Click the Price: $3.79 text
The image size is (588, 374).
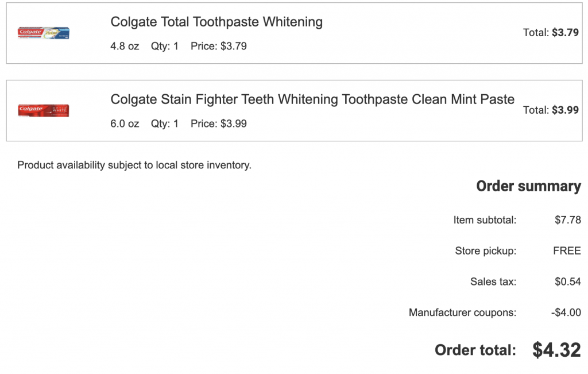(x=219, y=46)
